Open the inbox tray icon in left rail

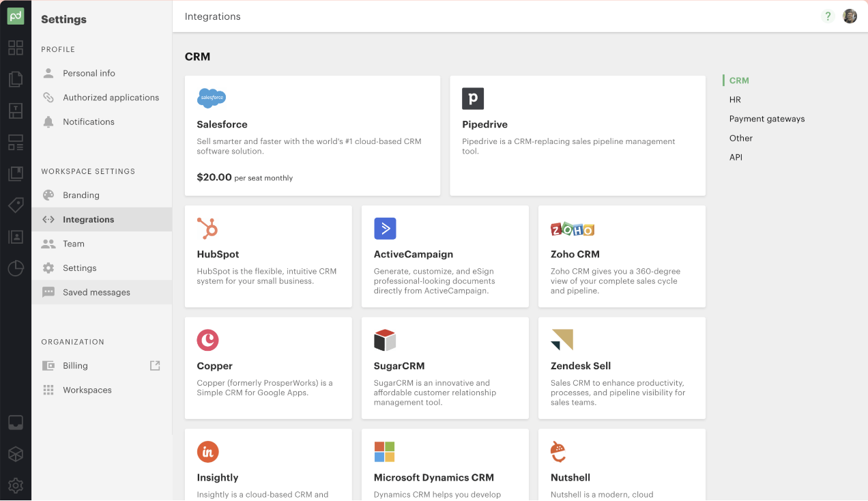coord(16,423)
